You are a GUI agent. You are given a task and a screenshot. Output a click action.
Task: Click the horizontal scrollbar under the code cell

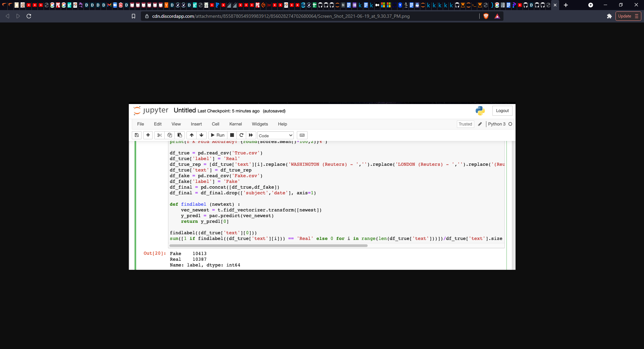(268, 246)
